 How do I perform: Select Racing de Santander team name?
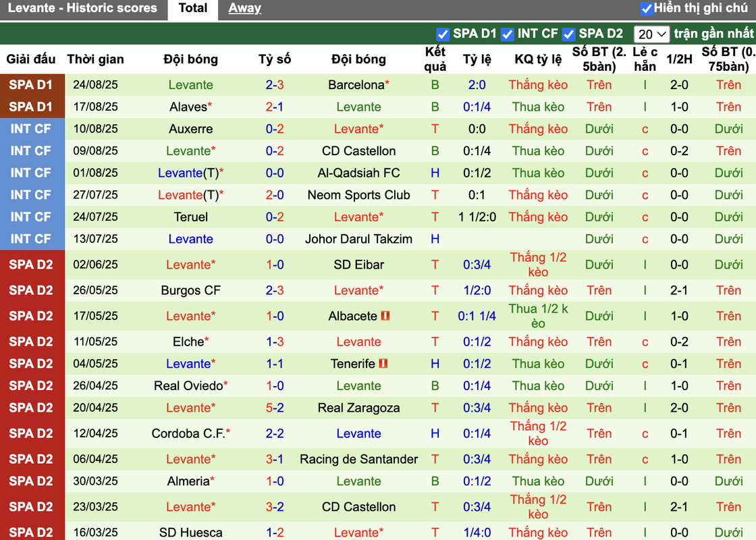coord(358,459)
